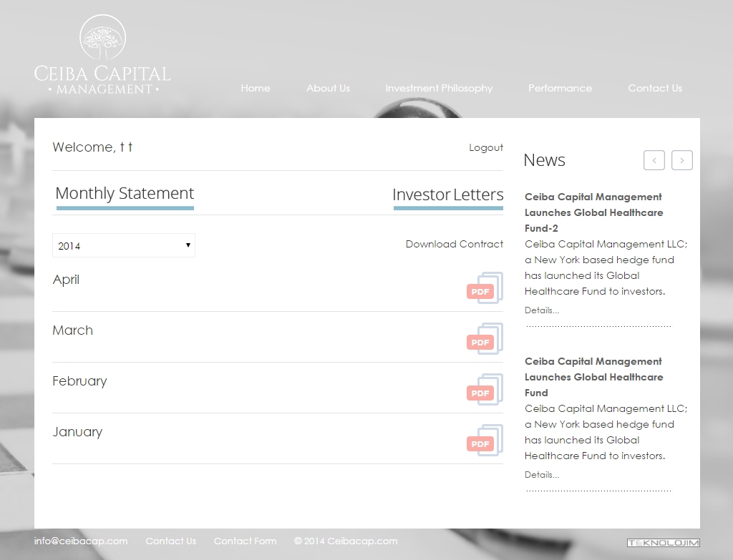The height and width of the screenshot is (560, 733).
Task: Select the February month label
Action: (79, 381)
